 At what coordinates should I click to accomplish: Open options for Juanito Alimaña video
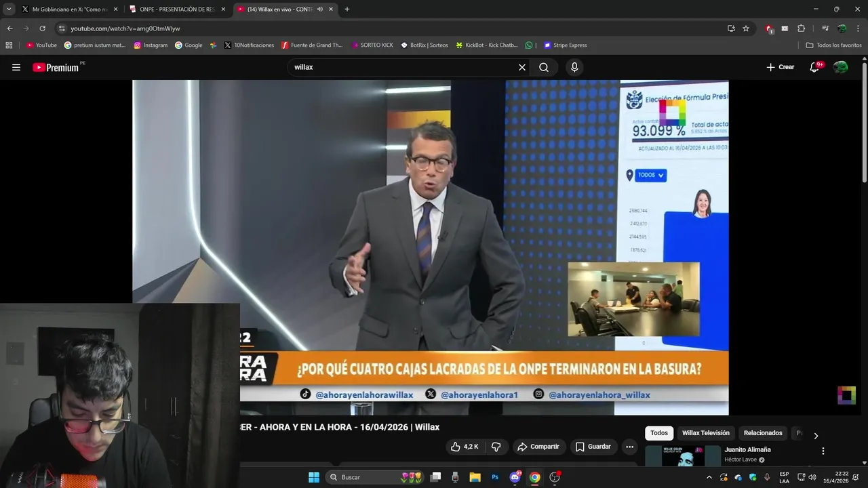823,451
